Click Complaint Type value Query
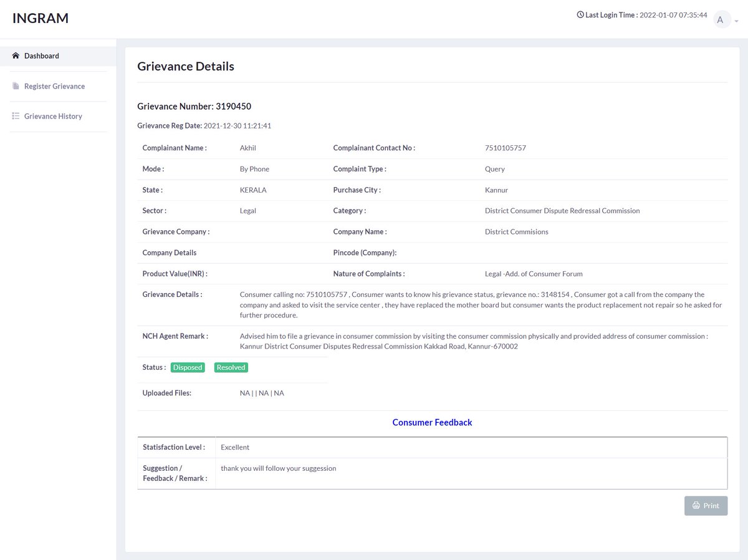748x560 pixels. [495, 169]
